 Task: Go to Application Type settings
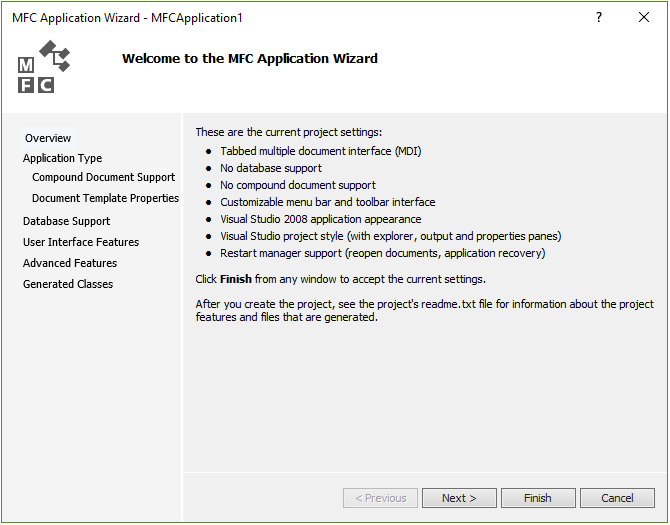click(62, 158)
